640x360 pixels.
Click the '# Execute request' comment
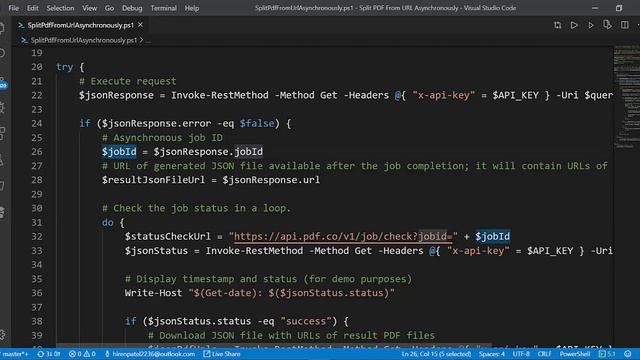coord(128,81)
